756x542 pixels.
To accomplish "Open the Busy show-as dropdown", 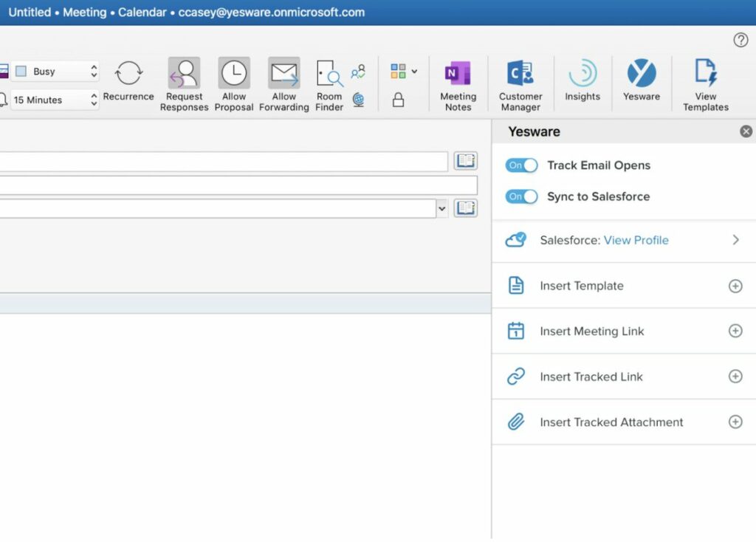I will coord(56,72).
